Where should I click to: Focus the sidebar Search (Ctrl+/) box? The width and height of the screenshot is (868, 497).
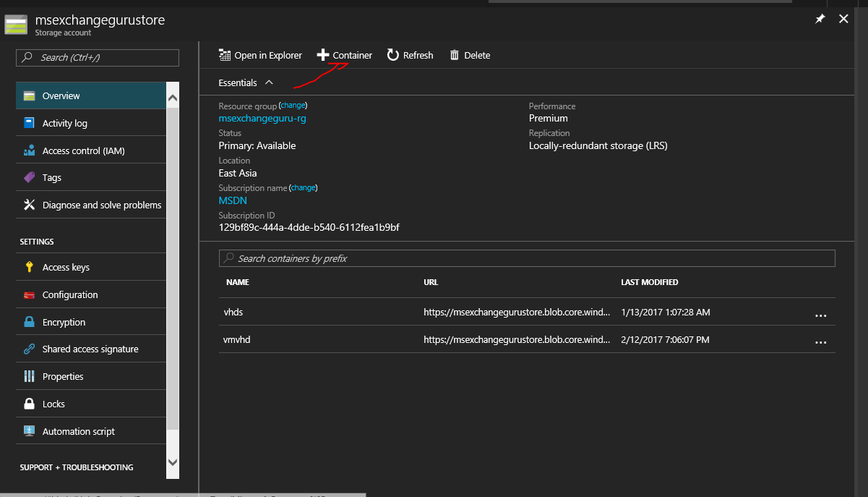pyautogui.click(x=98, y=58)
